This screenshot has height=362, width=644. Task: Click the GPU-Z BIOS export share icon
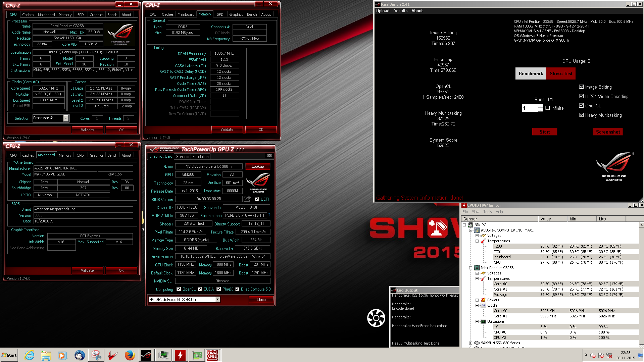[247, 199]
